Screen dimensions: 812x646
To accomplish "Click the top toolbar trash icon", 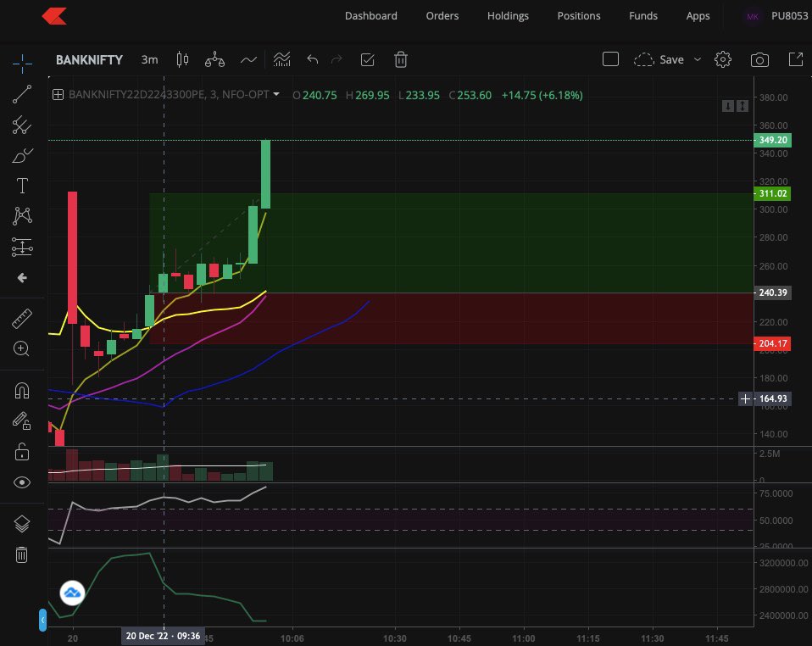I will [x=400, y=59].
